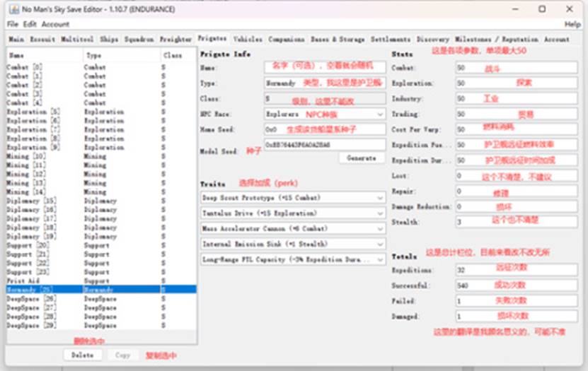The image size is (588, 371).
Task: Select the First Aid frigate row
Action: click(x=101, y=281)
